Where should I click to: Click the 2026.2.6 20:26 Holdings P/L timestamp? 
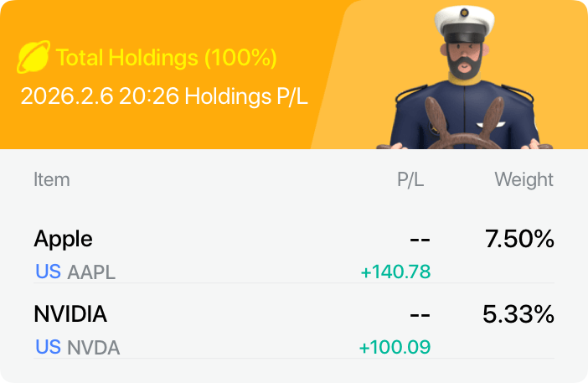click(x=164, y=96)
